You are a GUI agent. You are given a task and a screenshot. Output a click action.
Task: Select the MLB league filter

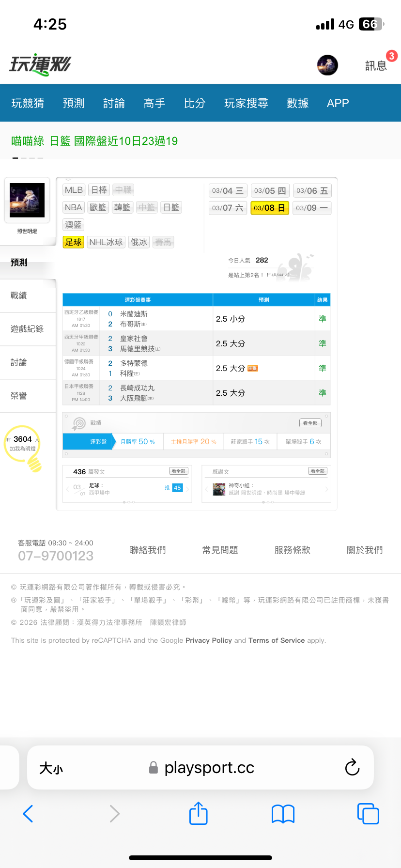(74, 190)
